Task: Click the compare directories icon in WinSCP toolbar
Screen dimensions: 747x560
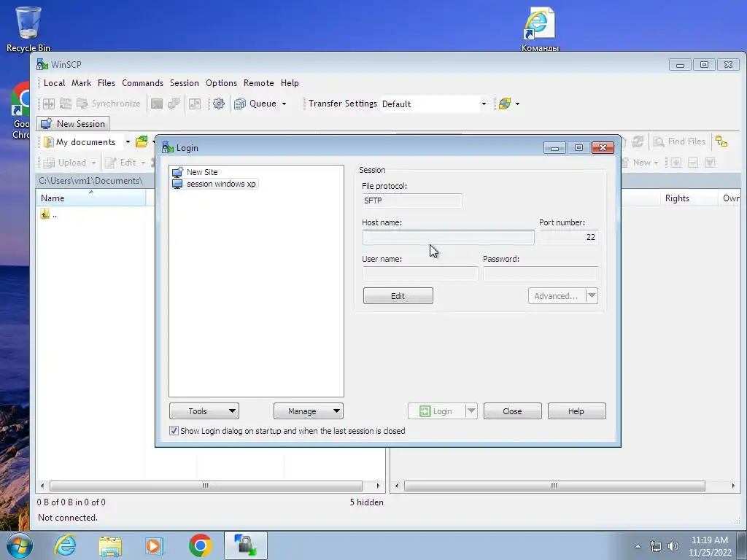Action: 49,104
